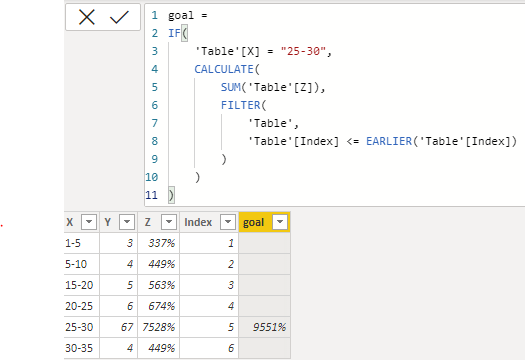Click the 5-10 cell in X column
The width and height of the screenshot is (525, 360).
click(x=81, y=264)
